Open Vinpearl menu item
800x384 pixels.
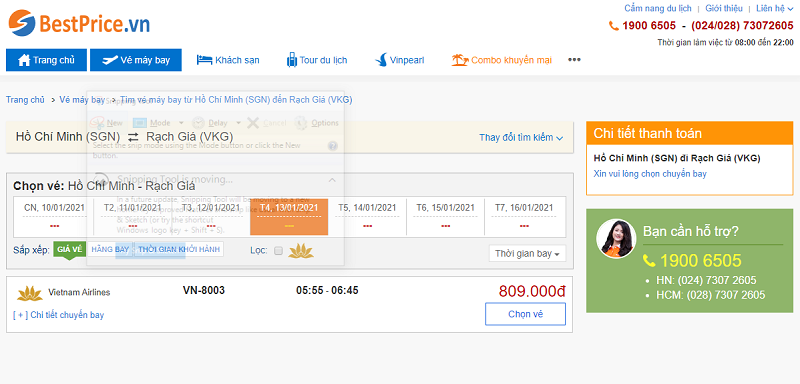click(399, 60)
